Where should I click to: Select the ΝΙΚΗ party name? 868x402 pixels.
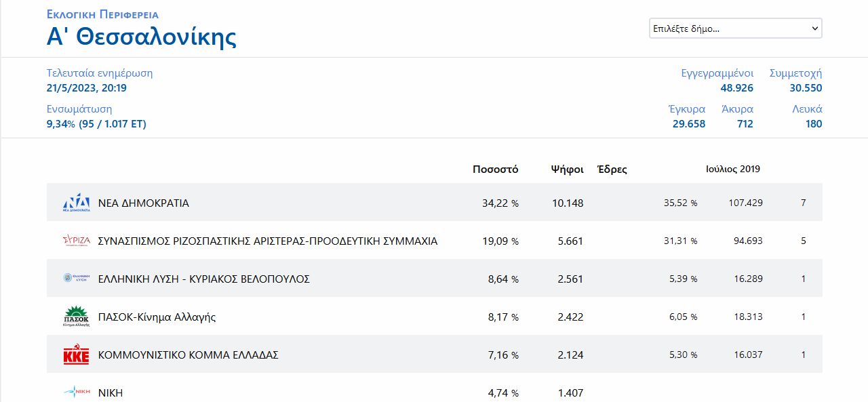[x=111, y=393]
